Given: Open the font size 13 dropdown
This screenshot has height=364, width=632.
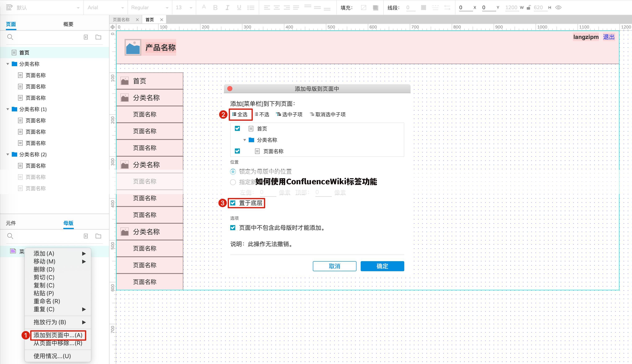Looking at the screenshot, I should click(x=183, y=8).
